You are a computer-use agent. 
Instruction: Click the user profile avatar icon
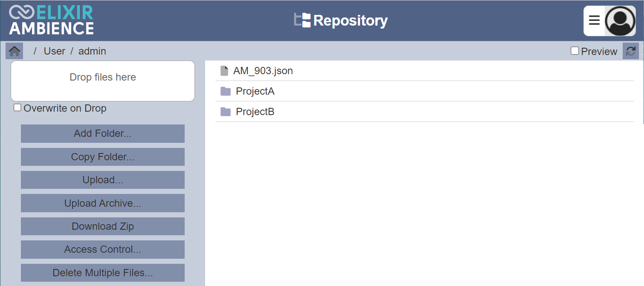[x=620, y=21]
